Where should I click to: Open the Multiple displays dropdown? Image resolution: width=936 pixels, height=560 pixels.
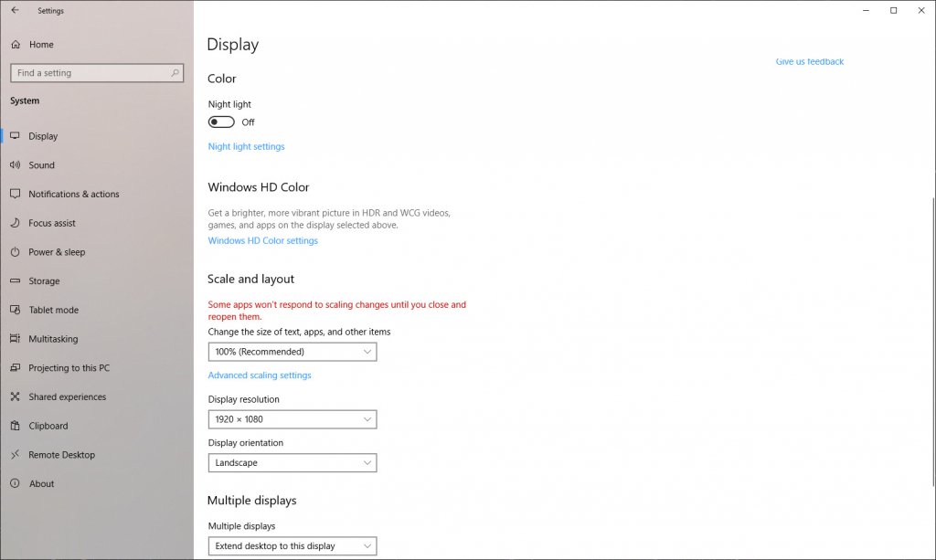pyautogui.click(x=292, y=545)
